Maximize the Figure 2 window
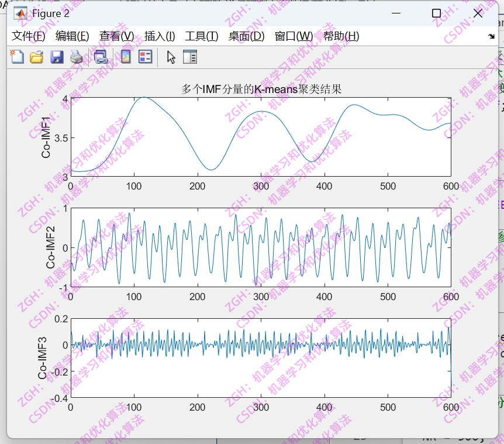The width and height of the screenshot is (504, 444). 436,13
